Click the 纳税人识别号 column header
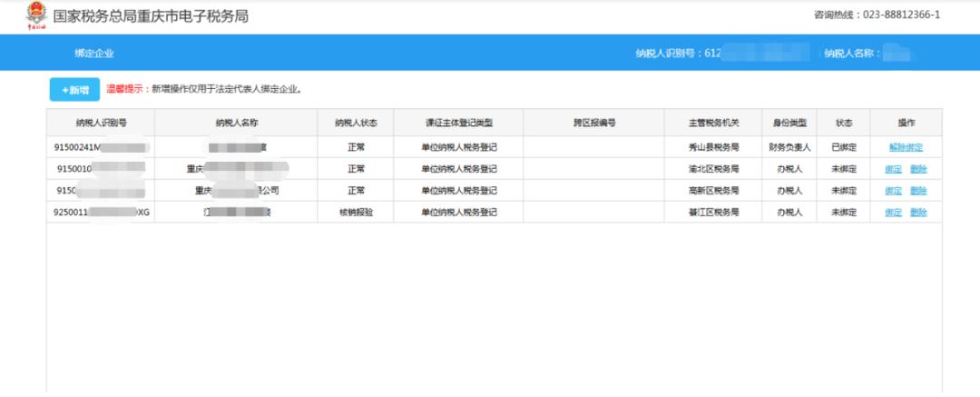The height and width of the screenshot is (397, 980). (101, 123)
